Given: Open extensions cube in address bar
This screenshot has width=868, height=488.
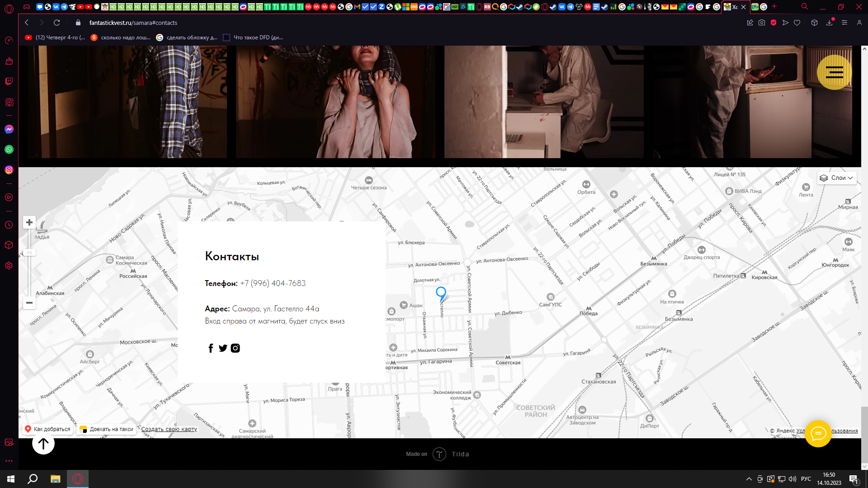Looking at the screenshot, I should (814, 23).
